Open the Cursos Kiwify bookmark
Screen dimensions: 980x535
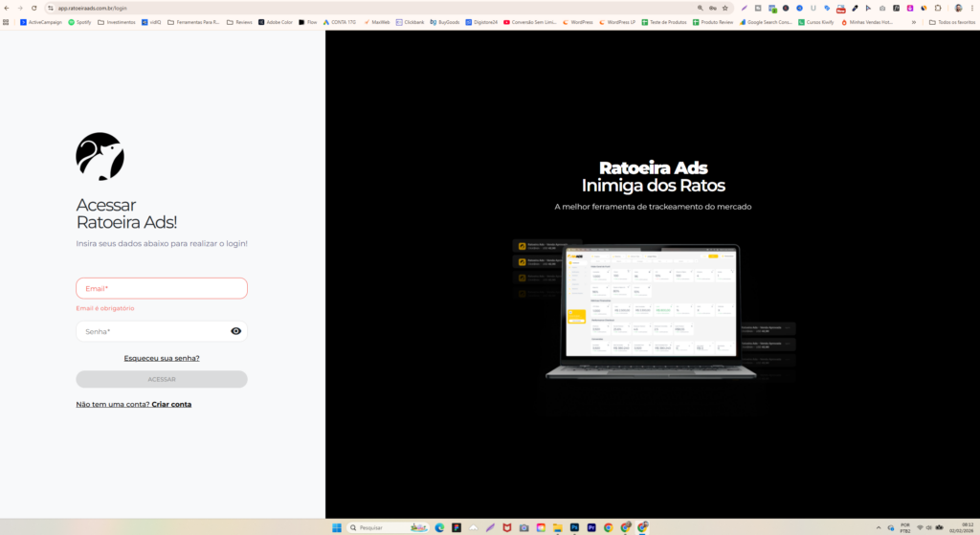pyautogui.click(x=816, y=22)
